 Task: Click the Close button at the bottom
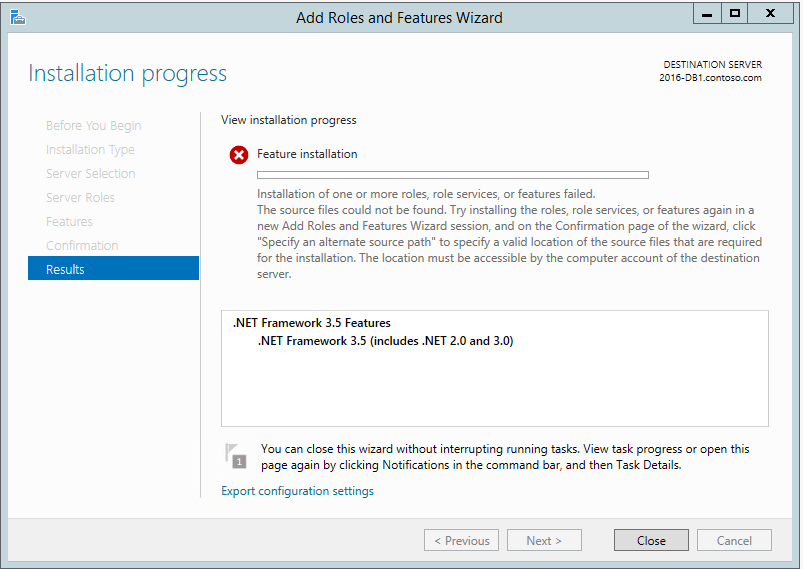pos(651,540)
